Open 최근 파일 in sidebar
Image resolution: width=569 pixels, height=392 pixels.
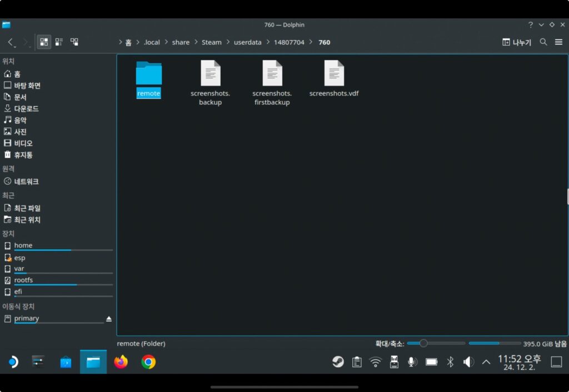[58, 208]
